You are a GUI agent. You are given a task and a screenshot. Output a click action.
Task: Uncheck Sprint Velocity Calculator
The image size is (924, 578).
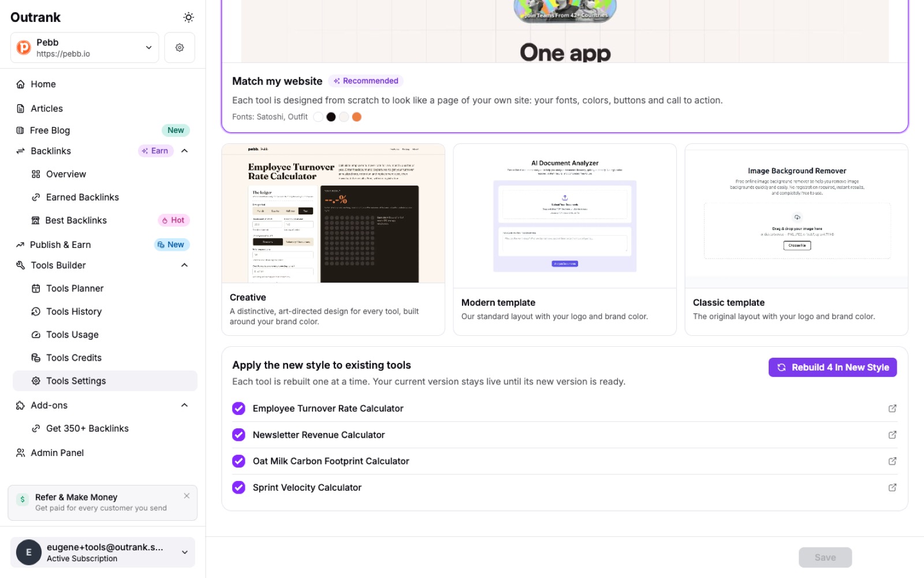pyautogui.click(x=239, y=488)
